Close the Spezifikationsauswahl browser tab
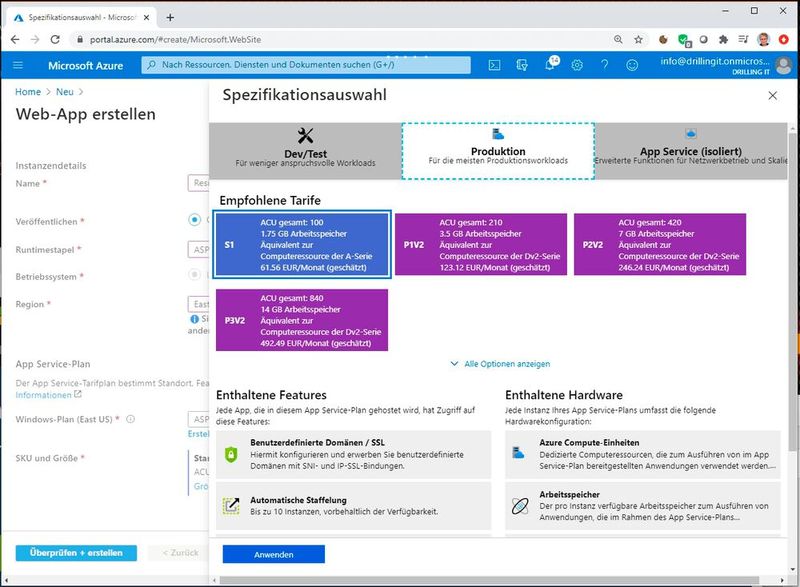 (x=146, y=17)
